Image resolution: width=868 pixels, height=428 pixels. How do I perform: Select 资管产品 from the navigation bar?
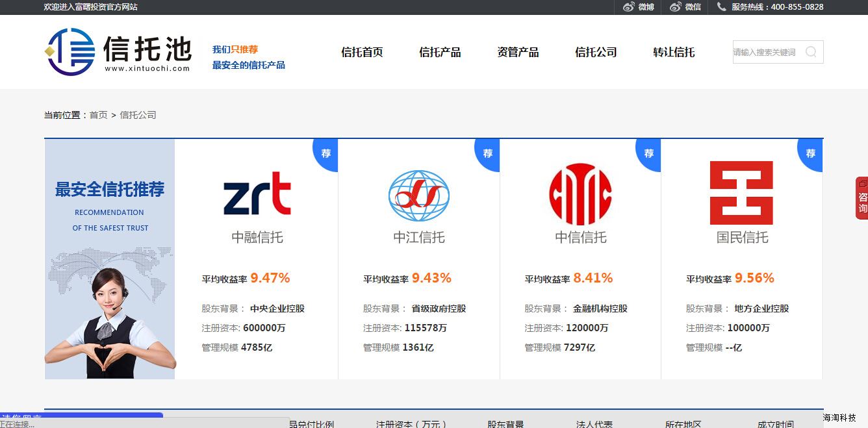click(x=518, y=53)
